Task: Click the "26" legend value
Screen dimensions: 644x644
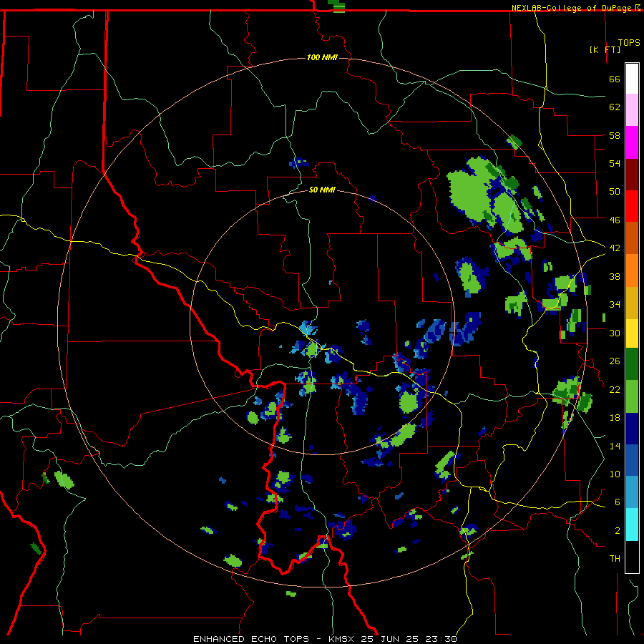Action: (615, 361)
